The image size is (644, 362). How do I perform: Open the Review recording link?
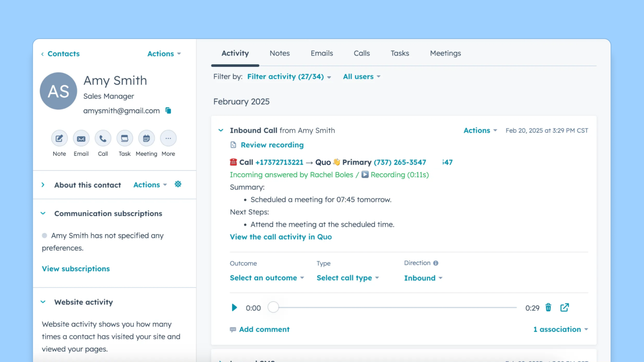click(x=272, y=145)
